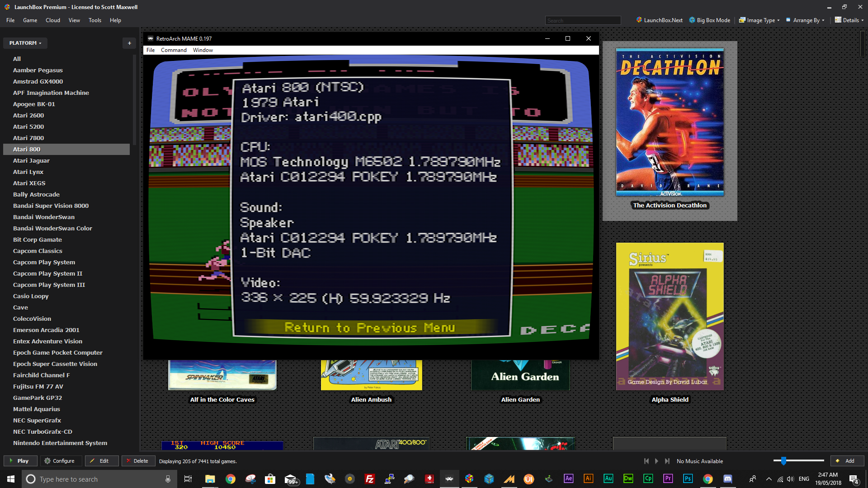Select Alien Ambush game cover
Viewport: 868px width, 488px height.
point(371,375)
